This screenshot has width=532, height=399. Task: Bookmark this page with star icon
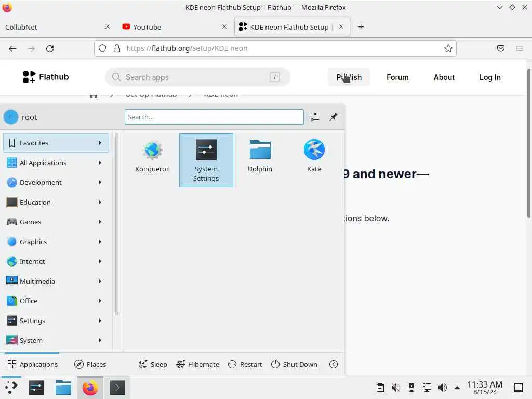click(448, 48)
